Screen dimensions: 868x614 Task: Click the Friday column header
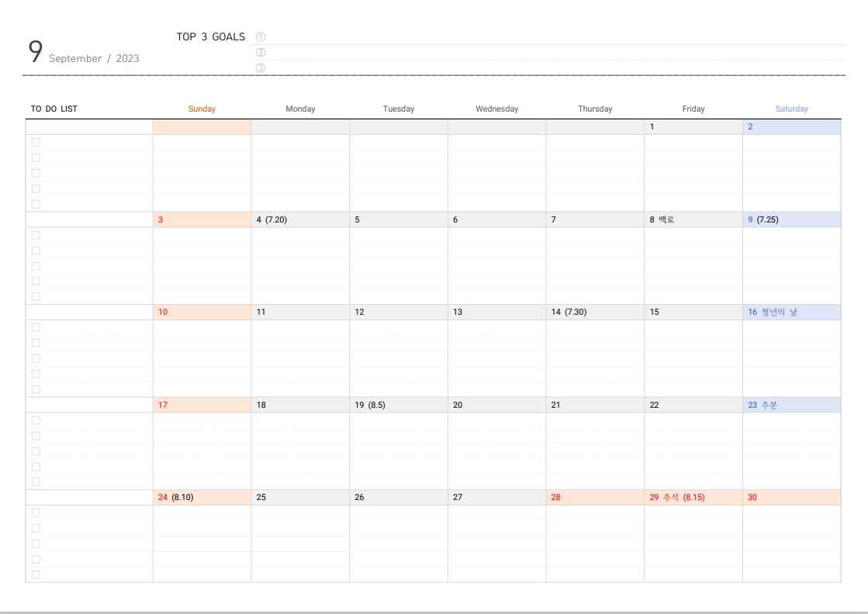693,109
